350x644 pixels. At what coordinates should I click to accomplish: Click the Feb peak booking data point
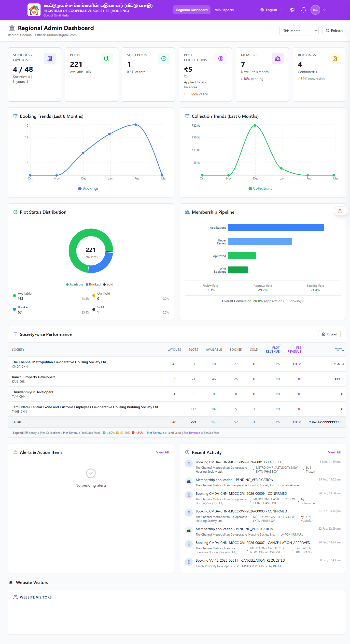[136, 124]
